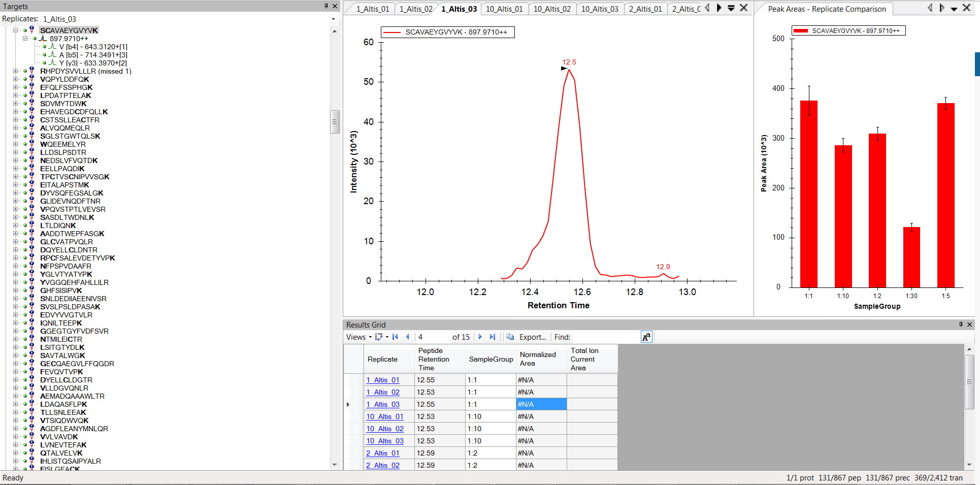Jump to first row in Results Grid
Screen dimensions: 980x485
(x=395, y=337)
